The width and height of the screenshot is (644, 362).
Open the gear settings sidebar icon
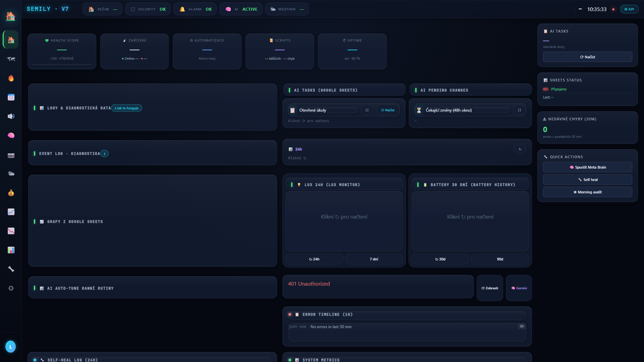pos(11,288)
